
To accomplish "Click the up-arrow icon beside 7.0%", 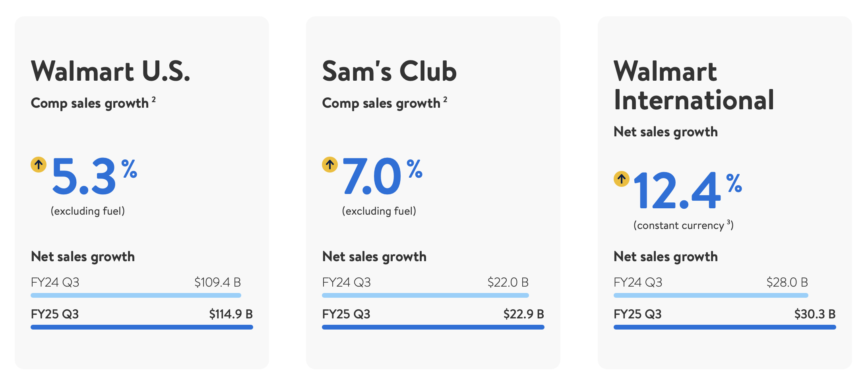I will [330, 165].
